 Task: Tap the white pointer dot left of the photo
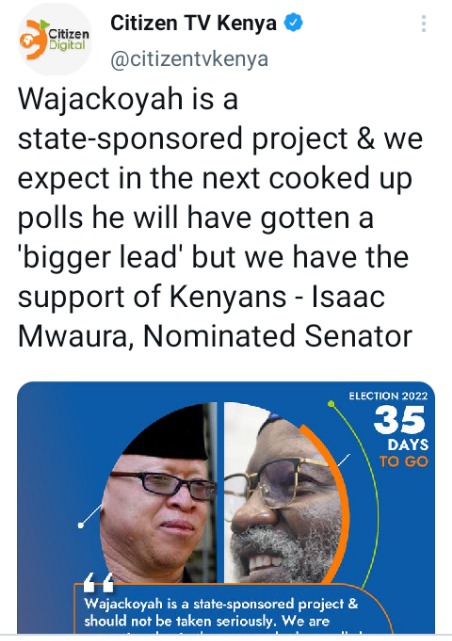81,525
